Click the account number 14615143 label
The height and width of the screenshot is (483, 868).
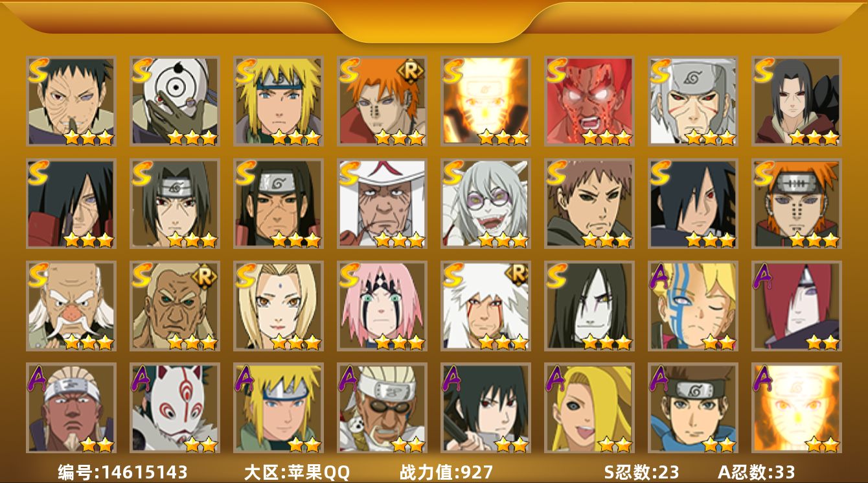pyautogui.click(x=123, y=472)
